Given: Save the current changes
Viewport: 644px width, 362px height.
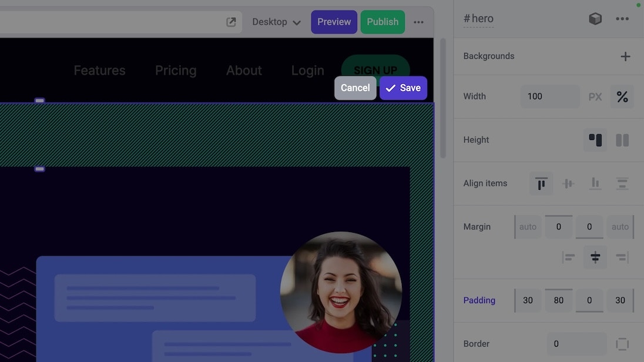Looking at the screenshot, I should (x=404, y=88).
